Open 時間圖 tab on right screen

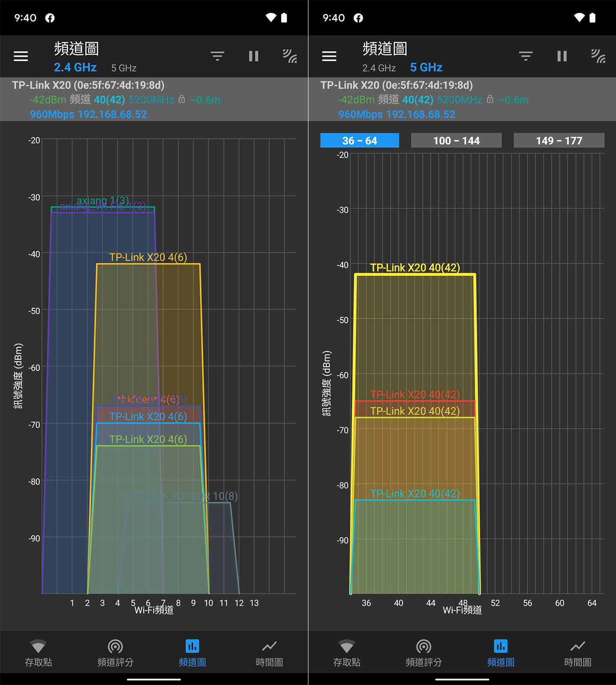click(x=578, y=653)
